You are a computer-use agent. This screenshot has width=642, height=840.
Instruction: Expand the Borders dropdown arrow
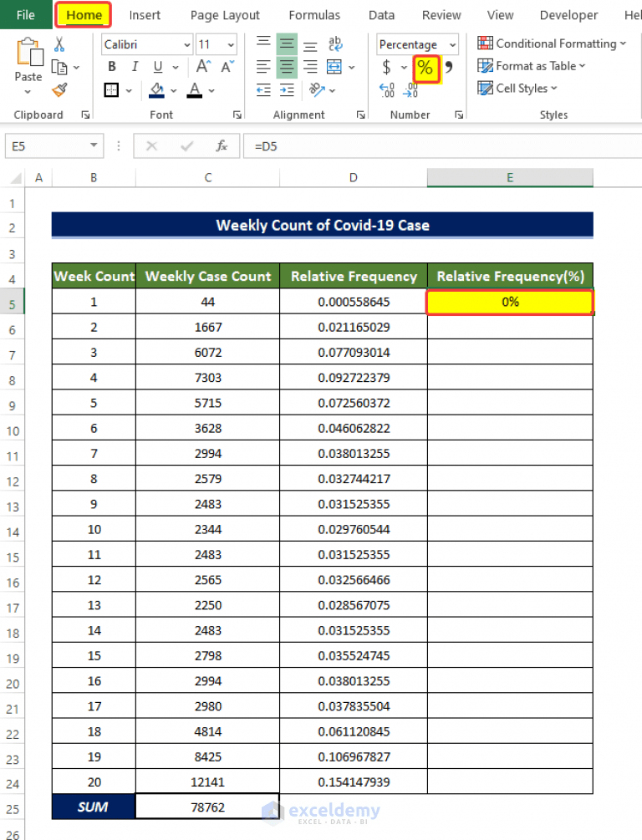[x=129, y=90]
